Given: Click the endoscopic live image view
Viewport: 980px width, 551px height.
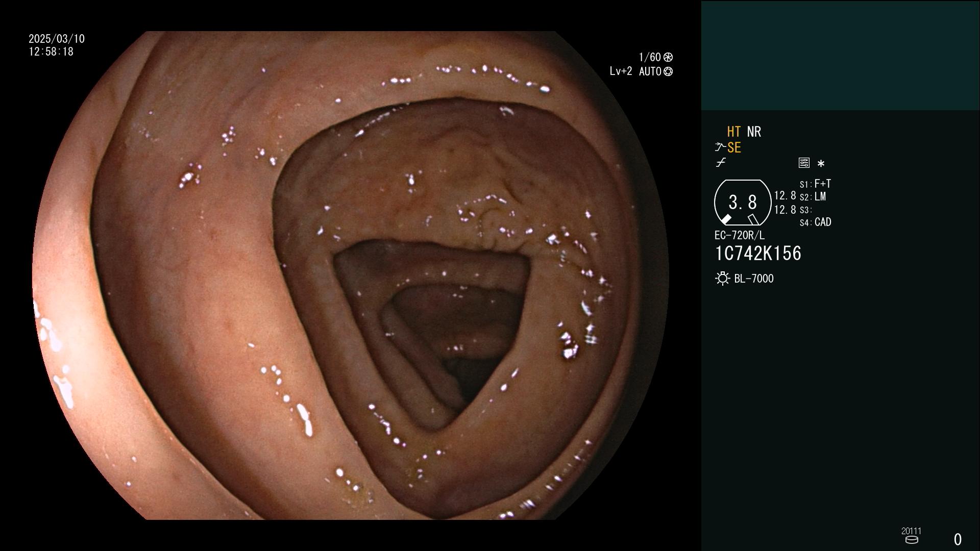Looking at the screenshot, I should click(351, 275).
